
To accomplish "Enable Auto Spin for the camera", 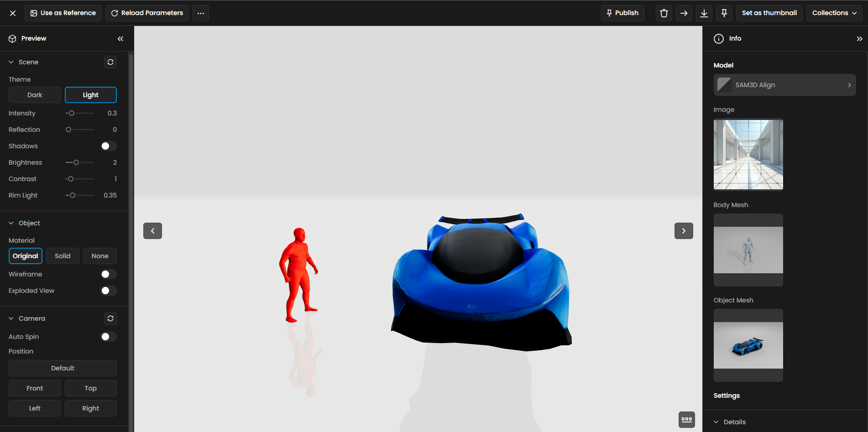I will click(x=109, y=337).
